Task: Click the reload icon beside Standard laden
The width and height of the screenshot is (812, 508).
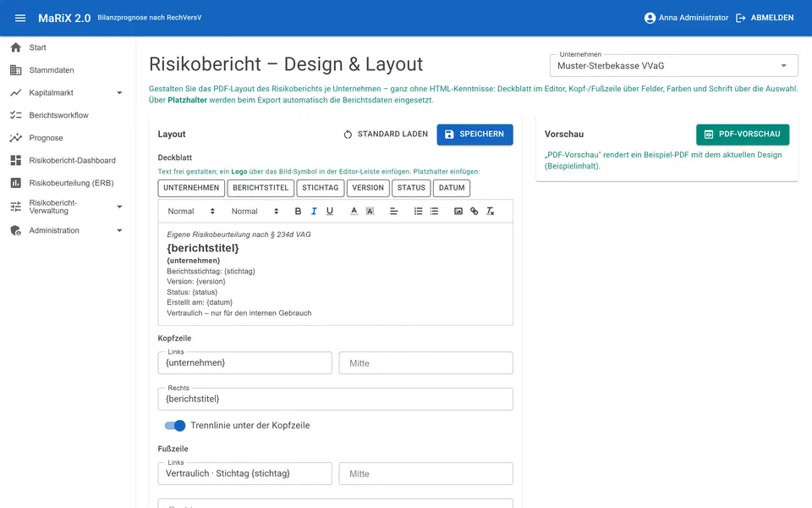Action: (348, 135)
